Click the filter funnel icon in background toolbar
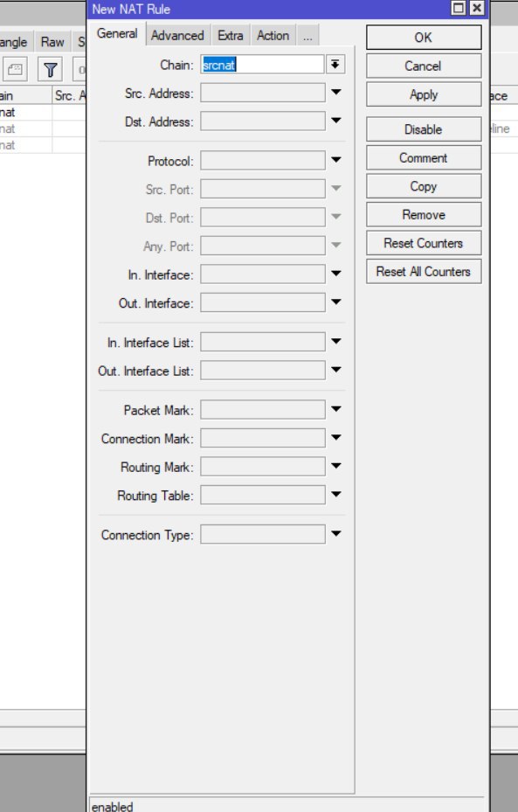Viewport: 518px width, 812px height. [50, 69]
